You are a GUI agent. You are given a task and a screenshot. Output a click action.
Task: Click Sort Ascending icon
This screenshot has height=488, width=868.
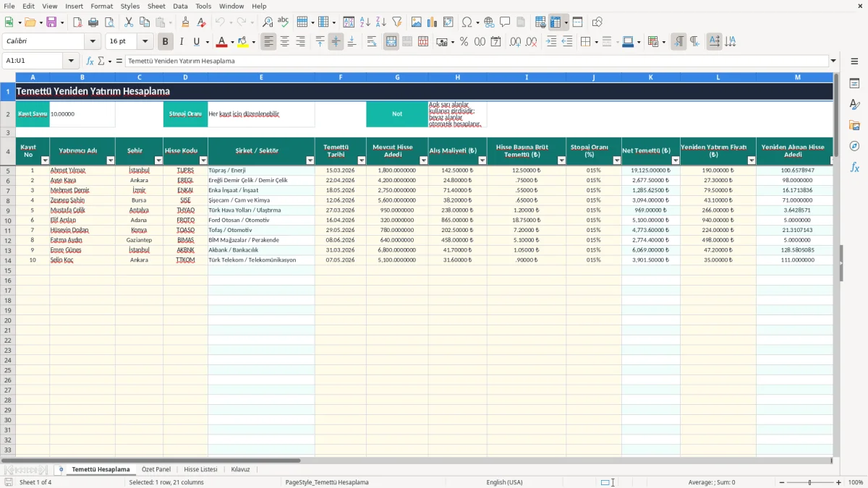[x=365, y=22]
